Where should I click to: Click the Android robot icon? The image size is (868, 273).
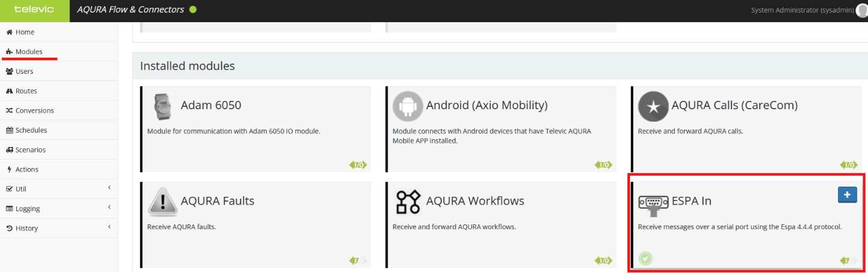coord(407,107)
